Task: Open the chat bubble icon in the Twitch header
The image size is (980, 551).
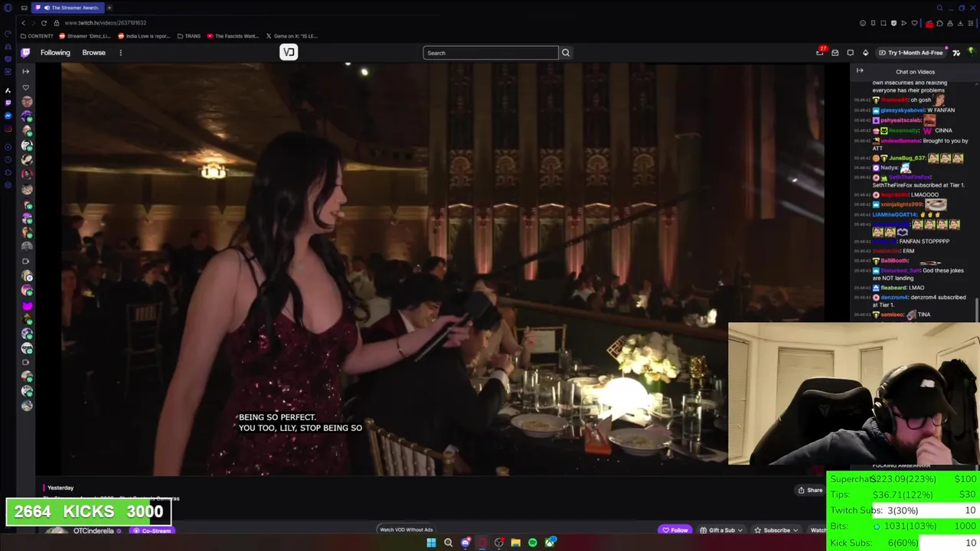Action: pyautogui.click(x=850, y=53)
